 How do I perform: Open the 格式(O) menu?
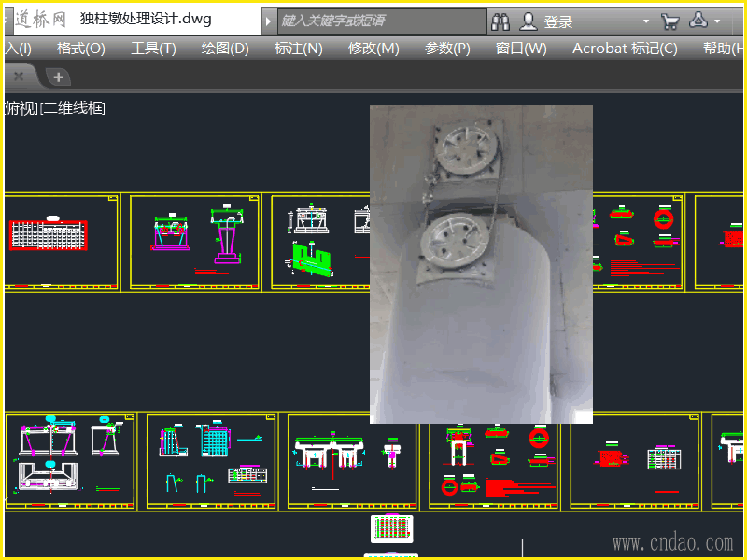pyautogui.click(x=80, y=49)
